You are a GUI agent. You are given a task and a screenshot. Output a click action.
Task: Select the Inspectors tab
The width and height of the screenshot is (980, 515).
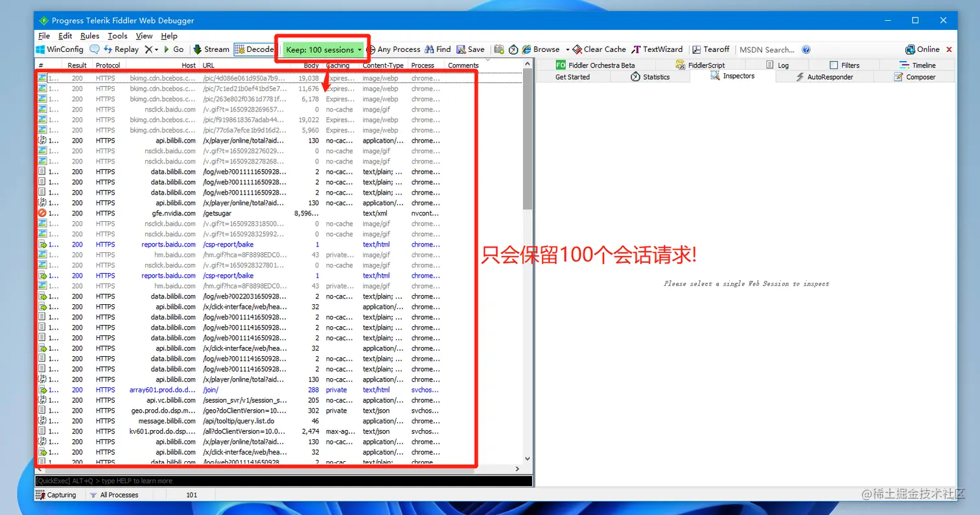pos(732,76)
